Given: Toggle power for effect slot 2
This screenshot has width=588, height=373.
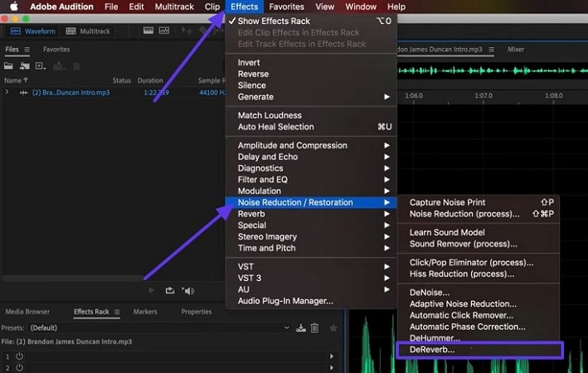Looking at the screenshot, I should [20, 368].
